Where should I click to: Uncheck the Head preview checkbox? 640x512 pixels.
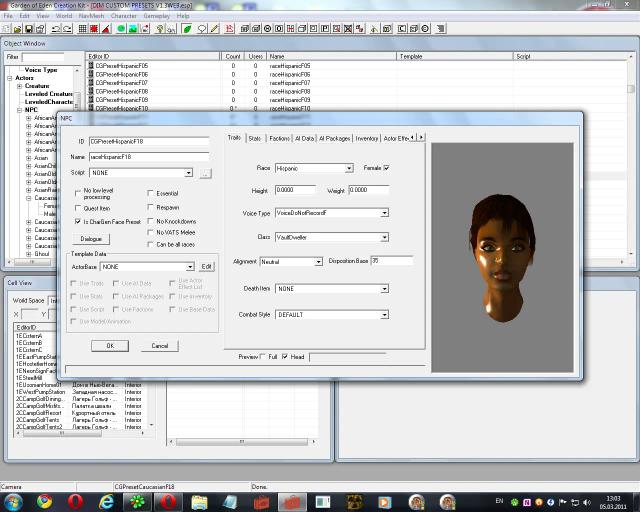pyautogui.click(x=285, y=356)
